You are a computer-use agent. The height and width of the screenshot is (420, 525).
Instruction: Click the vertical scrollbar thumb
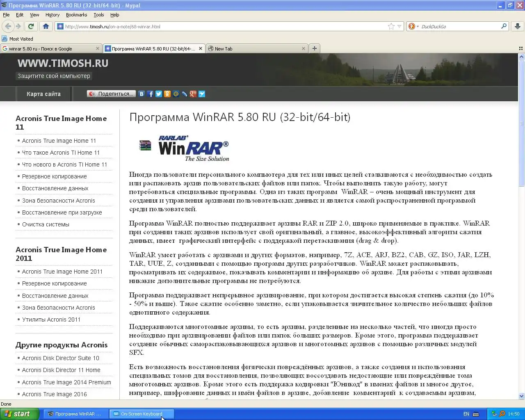point(522,123)
